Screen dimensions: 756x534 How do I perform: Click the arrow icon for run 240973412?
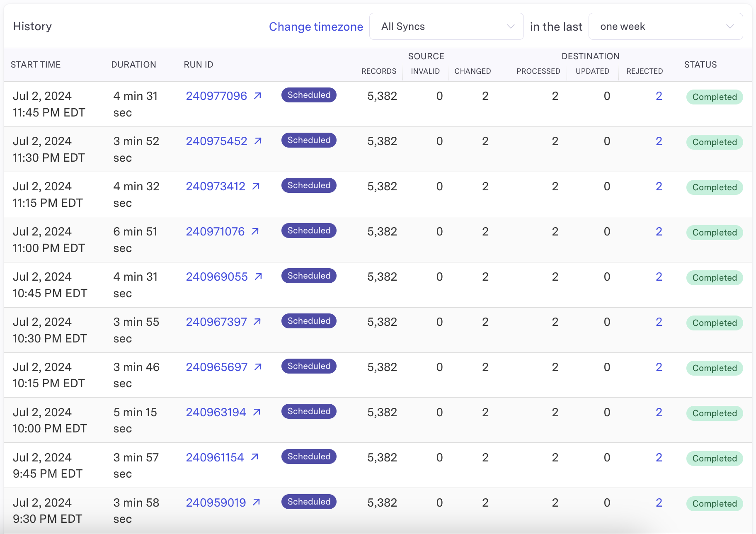click(256, 186)
